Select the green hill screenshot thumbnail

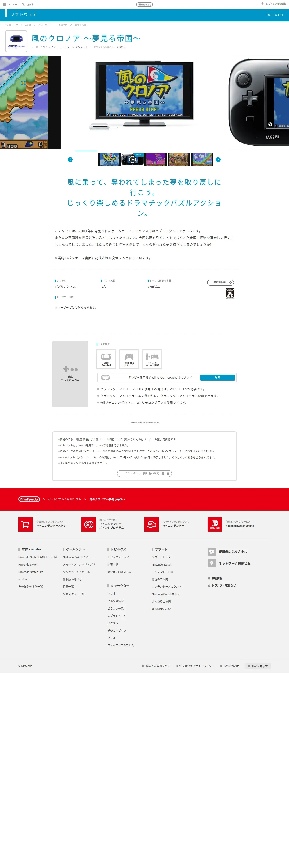pos(202,159)
